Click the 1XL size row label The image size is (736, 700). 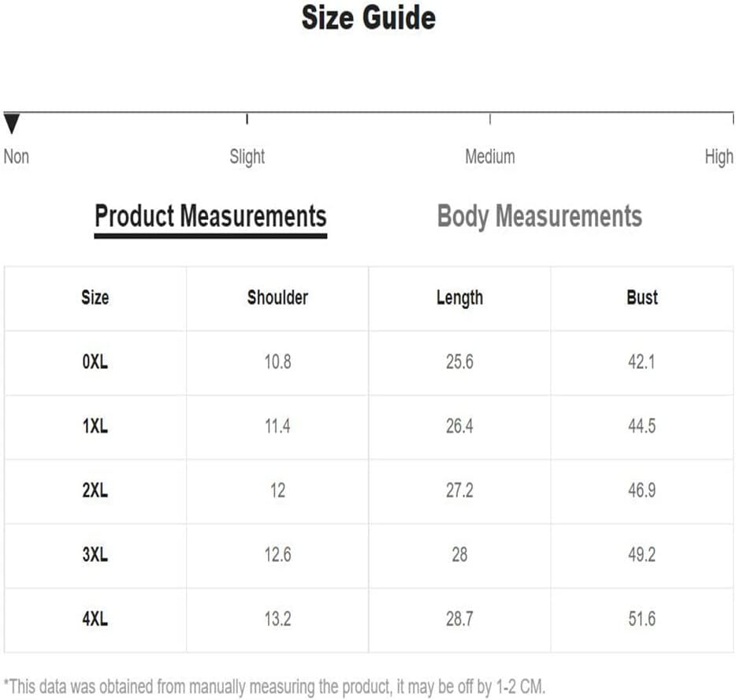(95, 426)
